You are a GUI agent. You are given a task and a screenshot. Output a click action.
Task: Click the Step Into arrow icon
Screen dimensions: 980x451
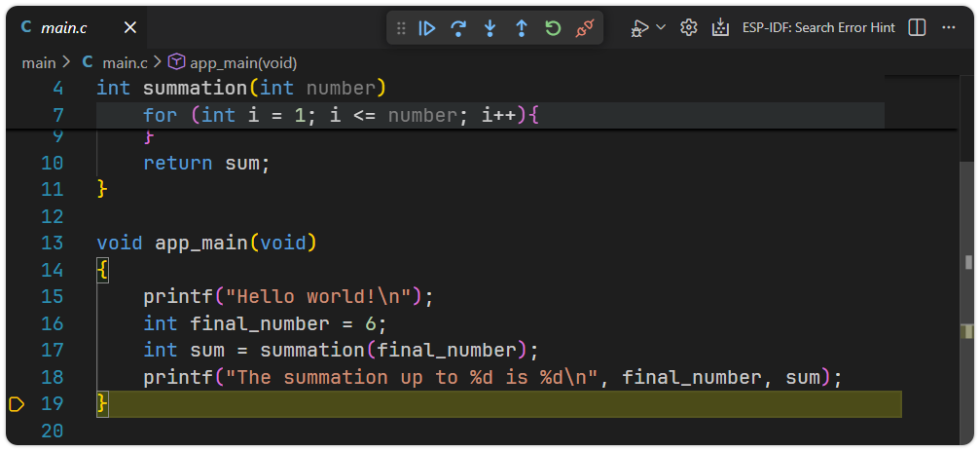coord(490,28)
